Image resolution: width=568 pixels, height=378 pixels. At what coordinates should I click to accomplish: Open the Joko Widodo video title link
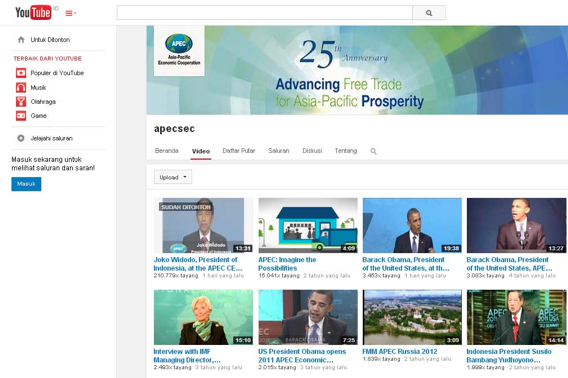pos(197,264)
